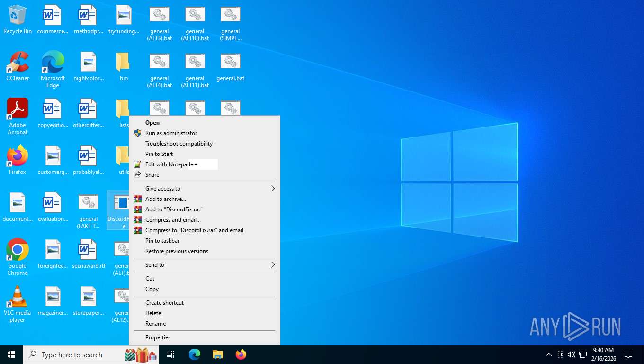Select the document image file icon
The image size is (644, 364).
[x=18, y=207]
